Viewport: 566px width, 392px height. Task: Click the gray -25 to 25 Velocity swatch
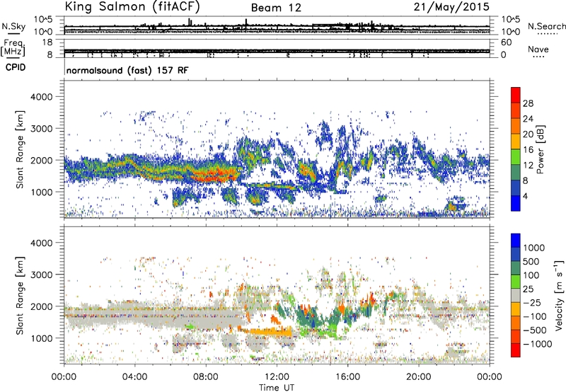click(x=516, y=295)
